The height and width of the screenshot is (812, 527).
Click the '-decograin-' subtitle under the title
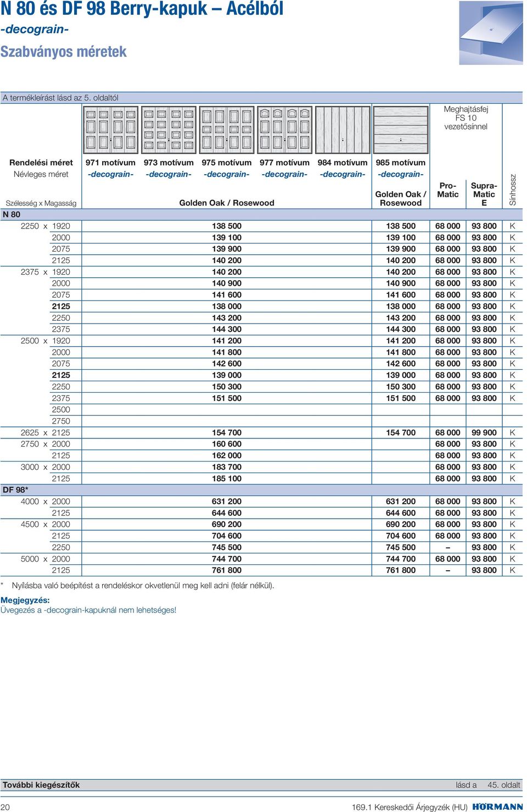[35, 29]
